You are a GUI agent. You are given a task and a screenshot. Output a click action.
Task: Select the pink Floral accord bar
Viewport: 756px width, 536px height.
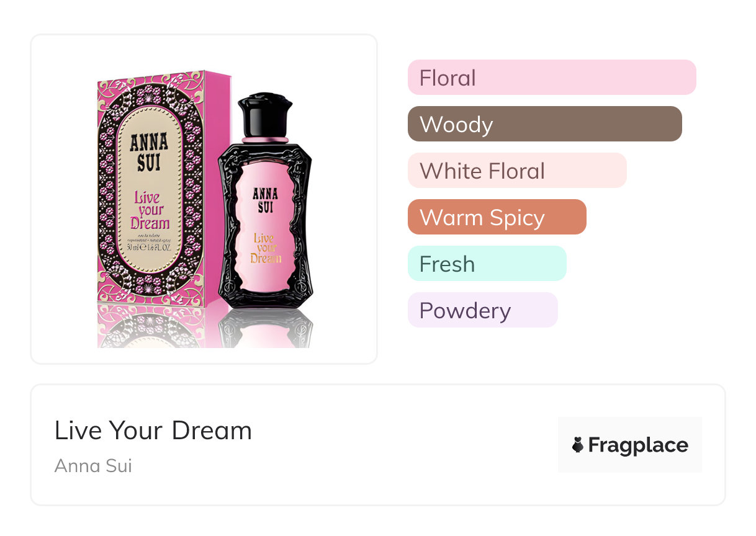coord(551,78)
